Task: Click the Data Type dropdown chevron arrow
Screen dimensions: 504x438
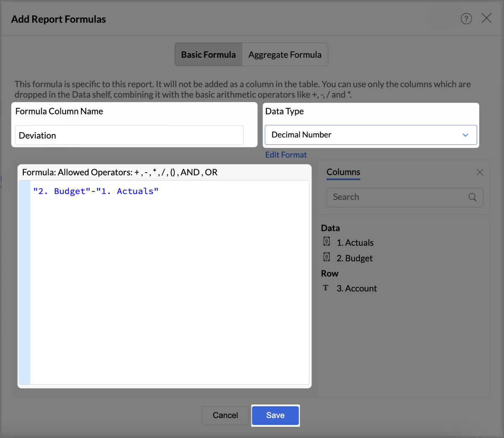Action: coord(465,135)
